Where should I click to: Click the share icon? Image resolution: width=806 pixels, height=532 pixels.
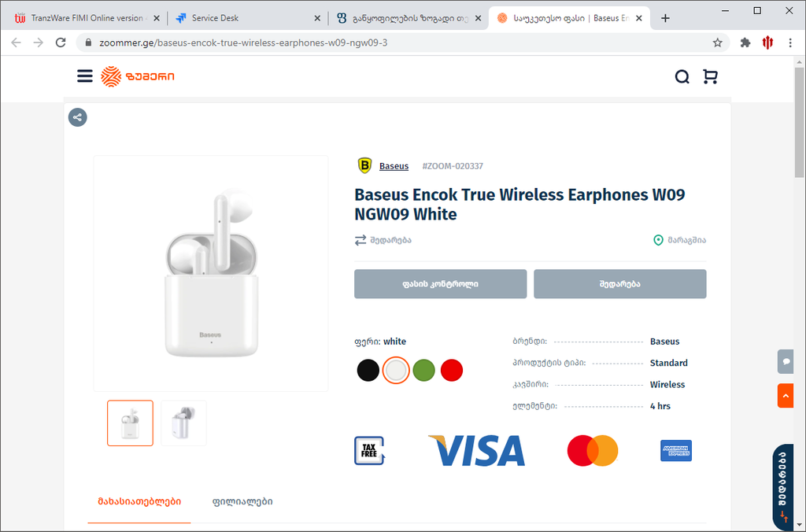pyautogui.click(x=77, y=118)
